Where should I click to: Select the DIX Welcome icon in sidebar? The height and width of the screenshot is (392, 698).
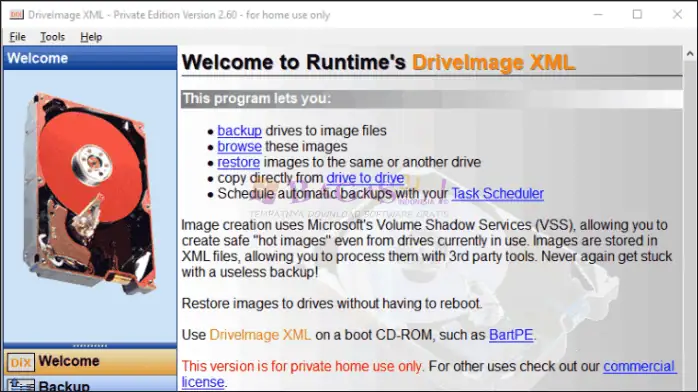coord(20,363)
